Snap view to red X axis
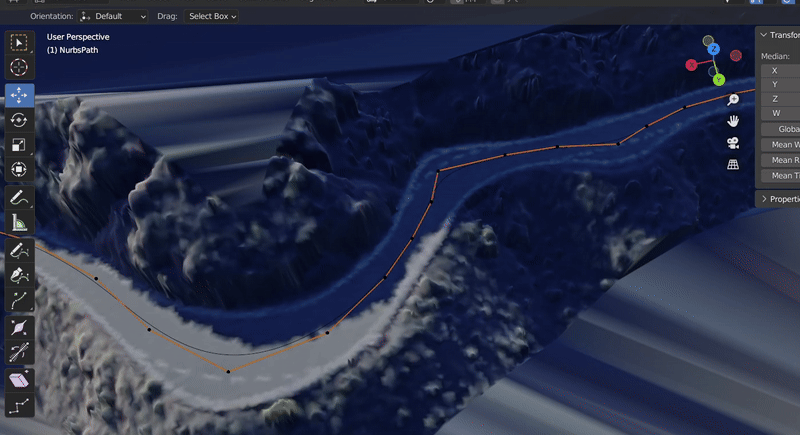Viewport: 800px width, 435px height. [691, 65]
